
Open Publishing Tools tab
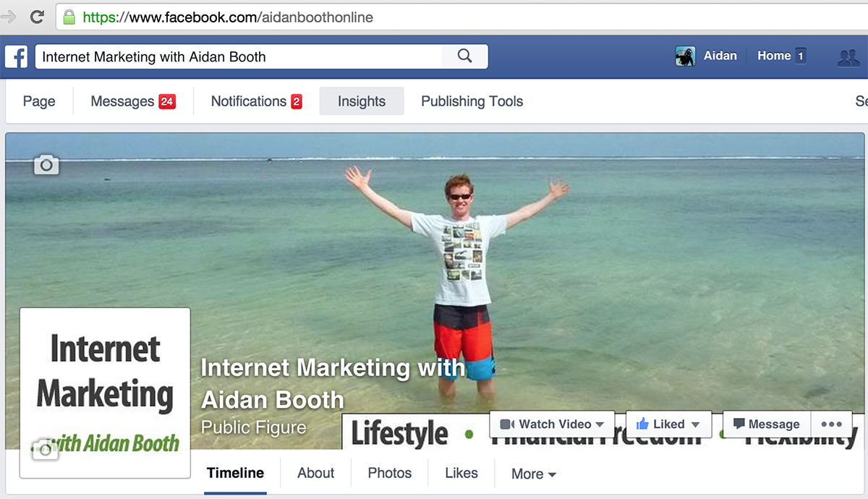[x=472, y=101]
